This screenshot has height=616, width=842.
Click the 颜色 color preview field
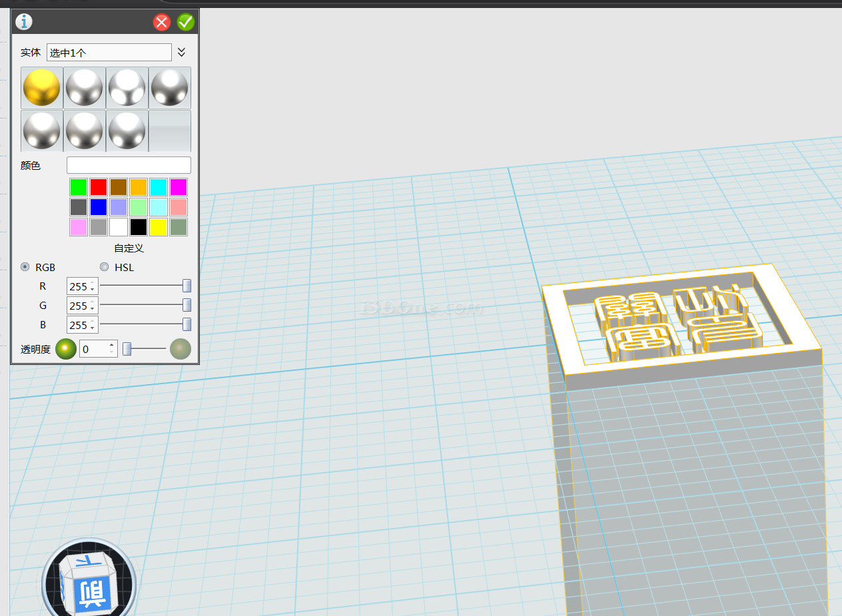(129, 165)
